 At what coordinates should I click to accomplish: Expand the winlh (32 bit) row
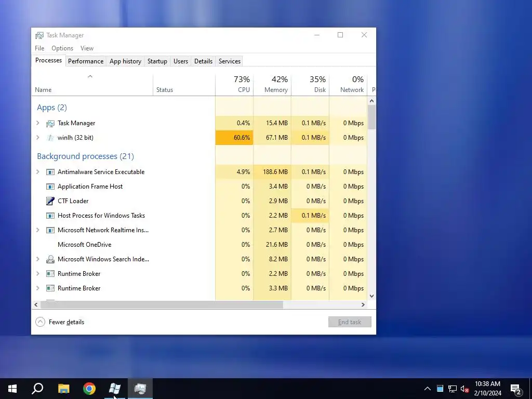click(38, 137)
